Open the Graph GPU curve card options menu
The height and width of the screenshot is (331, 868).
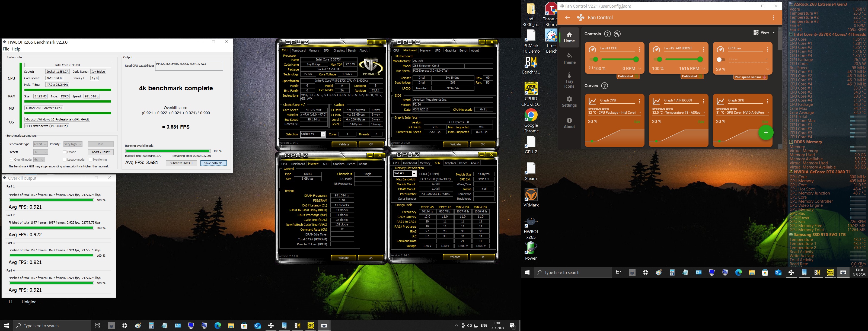[768, 101]
